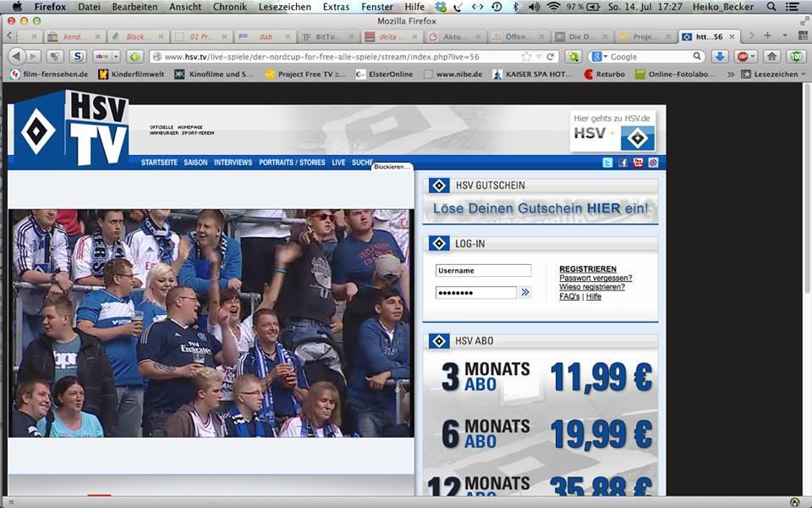Viewport: 812px width, 508px height.
Task: Click the Hier gehts zu HSV.de banner
Action: click(x=612, y=131)
